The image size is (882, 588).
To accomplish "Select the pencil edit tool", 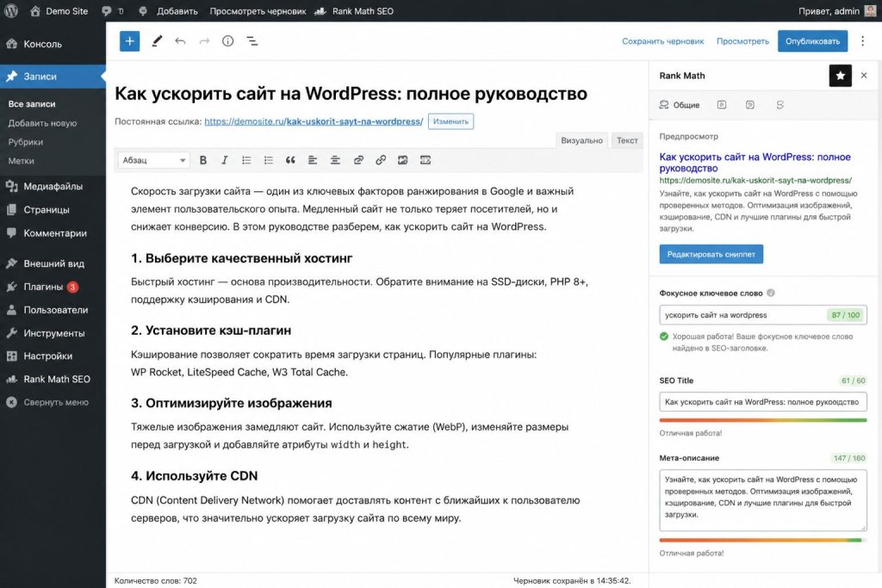I will click(157, 41).
